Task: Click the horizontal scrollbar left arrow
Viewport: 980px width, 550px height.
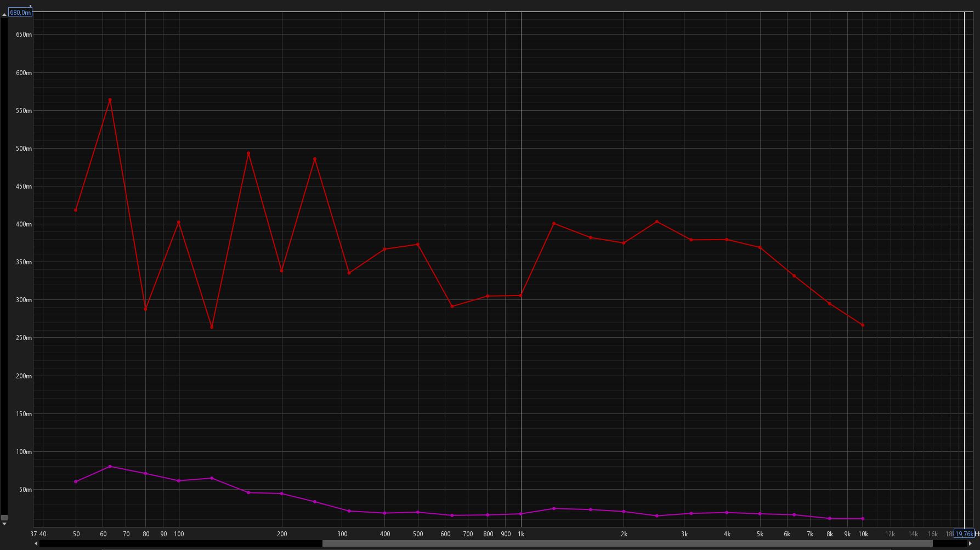Action: (x=36, y=543)
